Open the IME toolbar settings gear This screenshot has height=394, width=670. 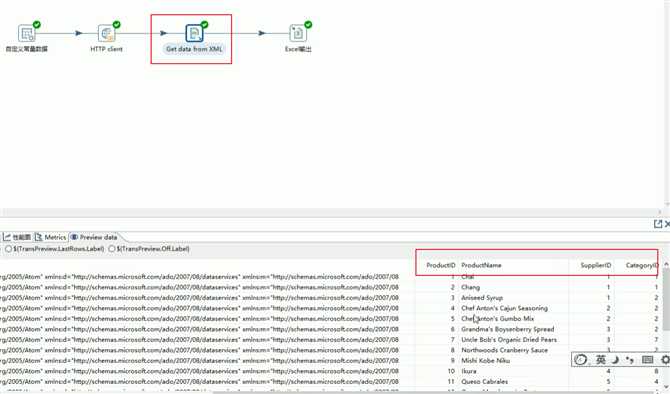pos(665,360)
